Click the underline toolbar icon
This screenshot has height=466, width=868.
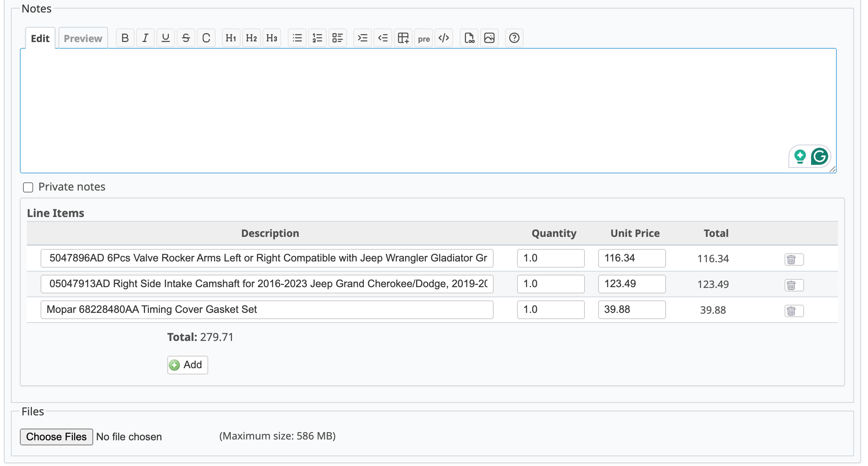[x=165, y=38]
